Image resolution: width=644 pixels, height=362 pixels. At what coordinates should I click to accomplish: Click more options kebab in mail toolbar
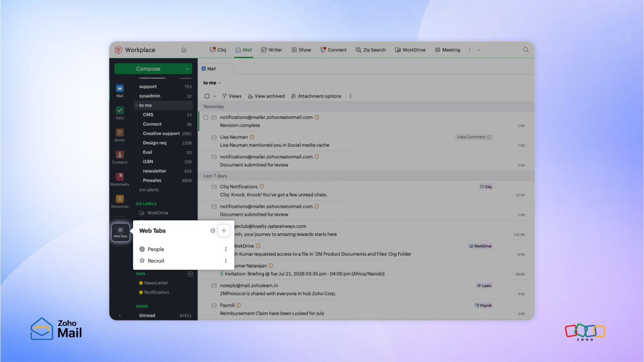click(350, 96)
